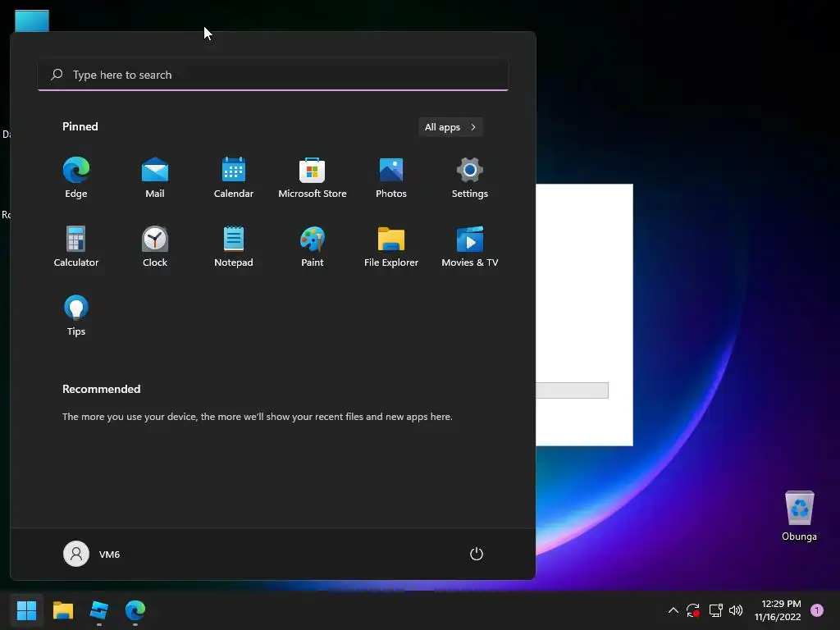
Task: Open Microsoft Store
Action: [x=313, y=178]
